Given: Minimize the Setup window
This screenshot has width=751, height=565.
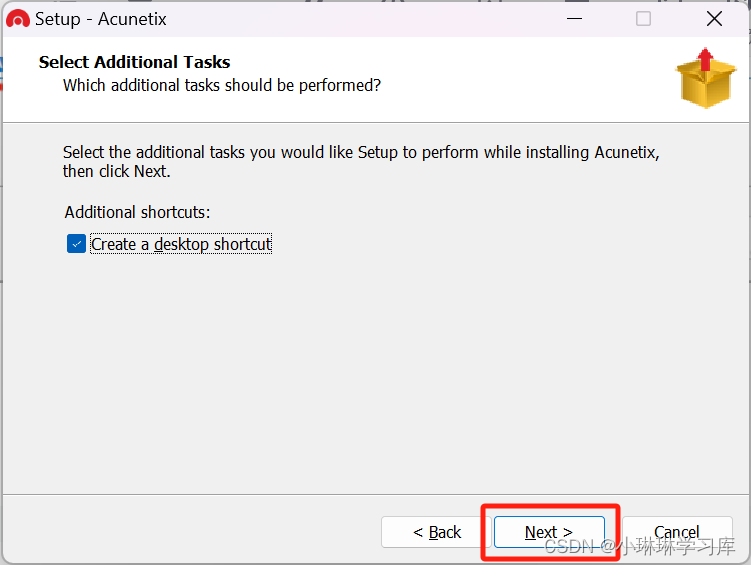Looking at the screenshot, I should tap(574, 19).
